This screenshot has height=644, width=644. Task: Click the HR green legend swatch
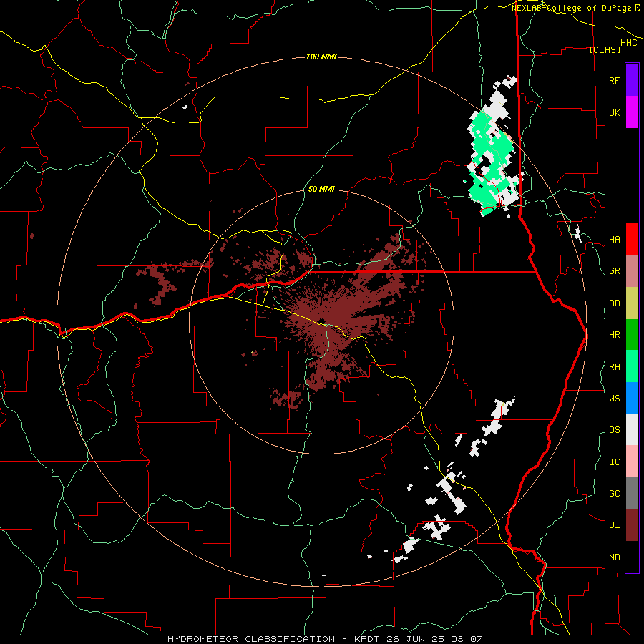(632, 334)
